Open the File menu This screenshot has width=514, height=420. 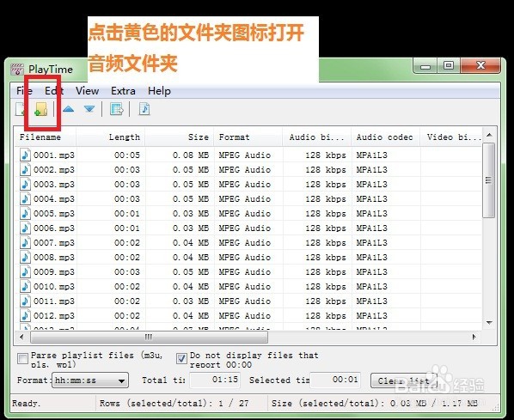click(x=25, y=90)
